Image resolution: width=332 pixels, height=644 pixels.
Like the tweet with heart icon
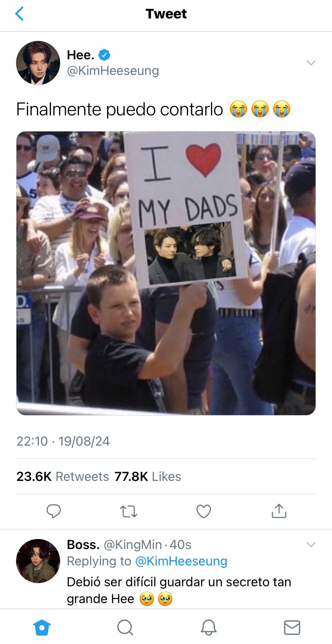click(204, 511)
